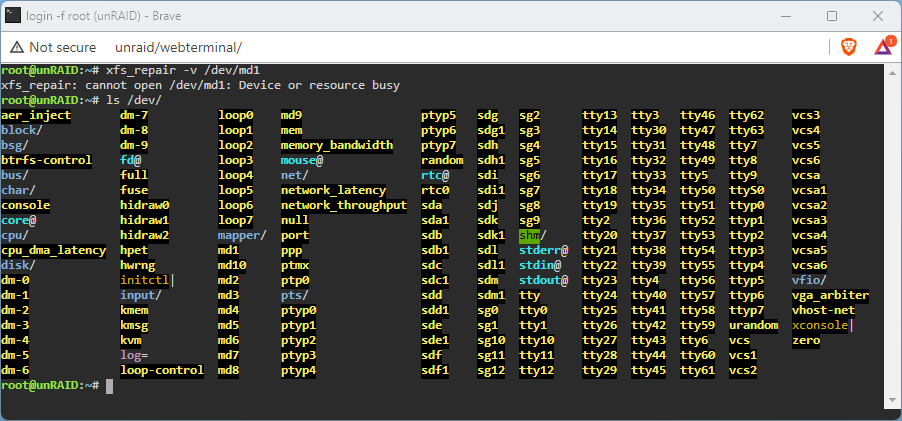Viewport: 902px width, 421px height.
Task: Open the Brave Rewards triangle icon
Action: (x=884, y=46)
